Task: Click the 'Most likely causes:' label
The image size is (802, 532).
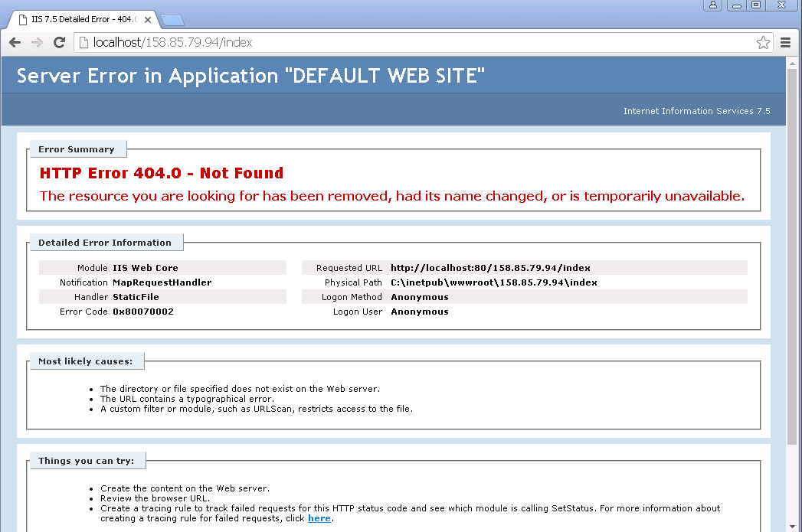Action: pyautogui.click(x=86, y=361)
